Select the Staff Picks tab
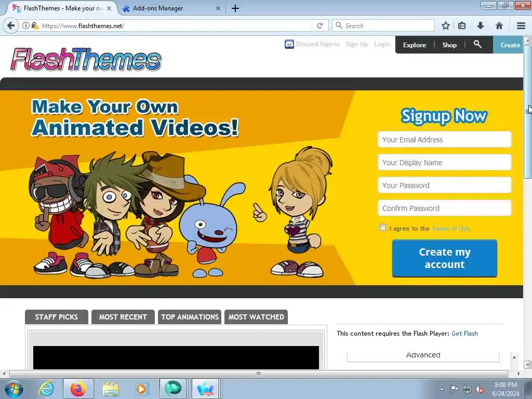Image resolution: width=532 pixels, height=399 pixels. tap(56, 317)
